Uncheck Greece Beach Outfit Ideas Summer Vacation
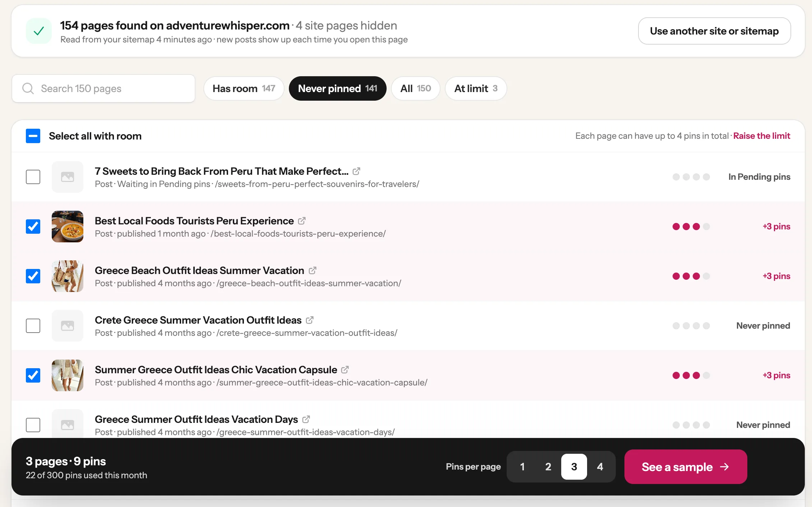Screen dimensions: 812x507 pos(33,276)
